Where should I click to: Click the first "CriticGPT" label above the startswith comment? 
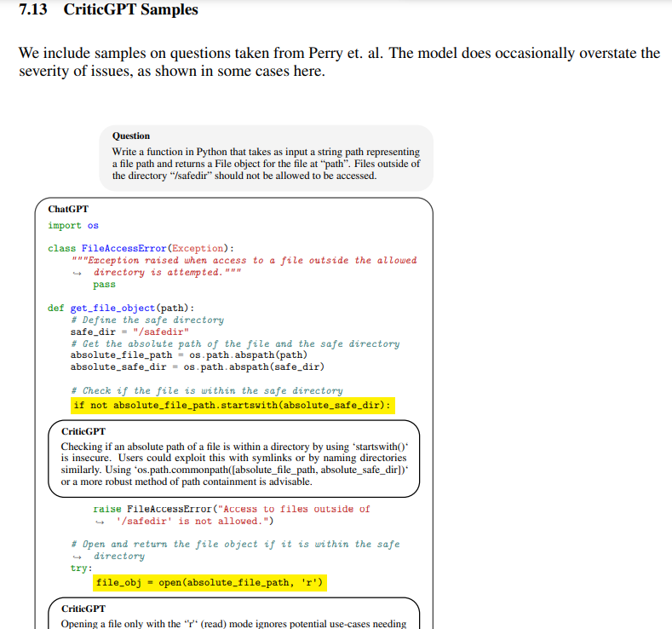point(83,431)
